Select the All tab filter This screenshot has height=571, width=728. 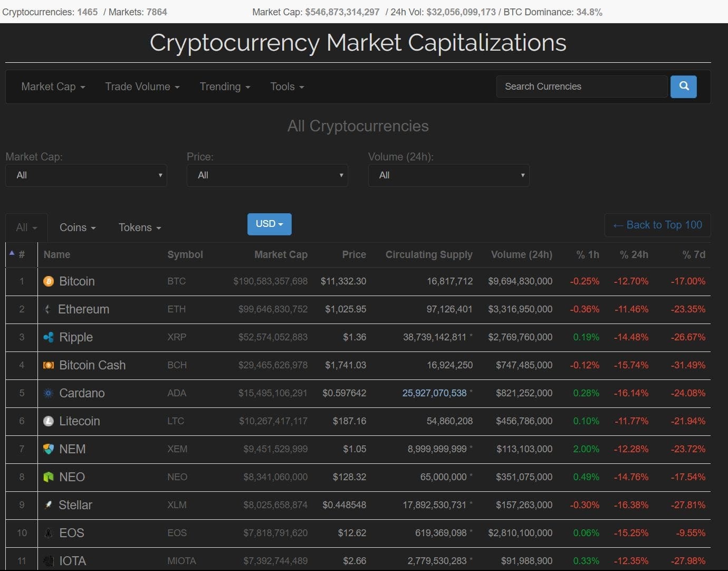coord(26,227)
